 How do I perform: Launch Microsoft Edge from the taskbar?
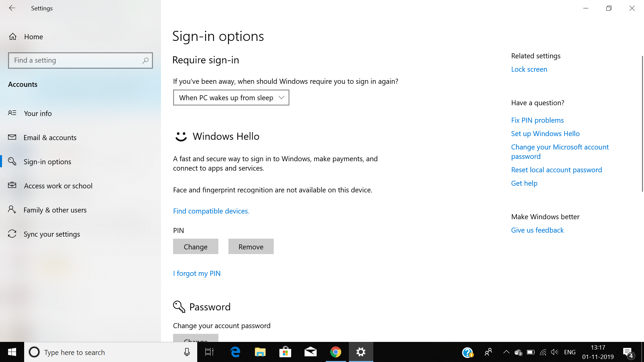click(235, 352)
